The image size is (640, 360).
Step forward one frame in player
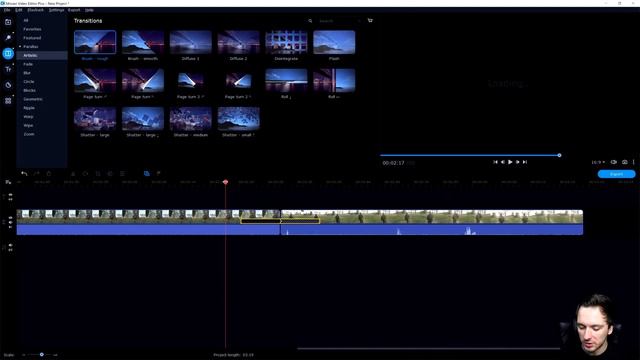(518, 162)
